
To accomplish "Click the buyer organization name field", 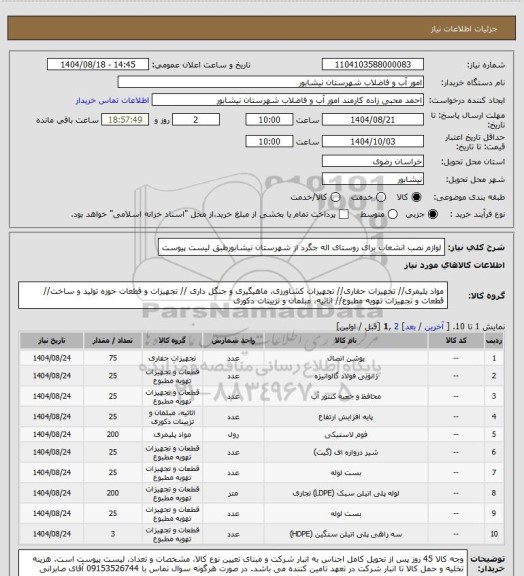I will (270, 82).
